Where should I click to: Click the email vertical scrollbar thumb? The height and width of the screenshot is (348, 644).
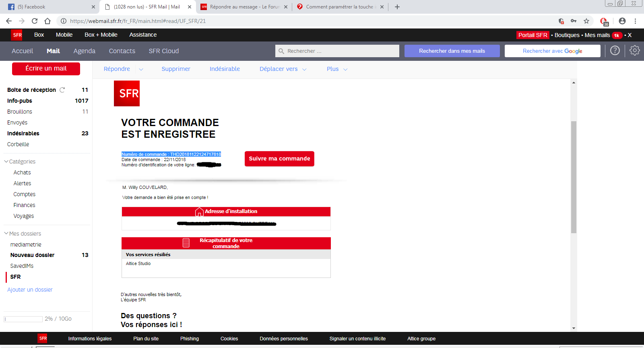click(574, 177)
